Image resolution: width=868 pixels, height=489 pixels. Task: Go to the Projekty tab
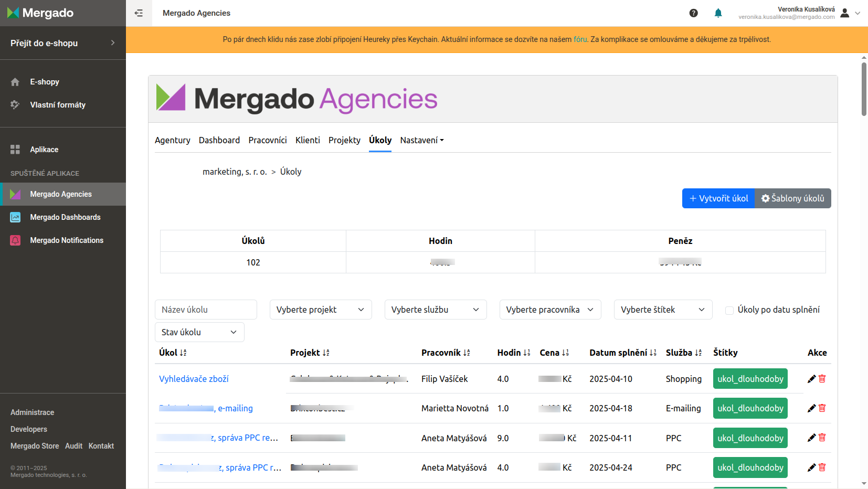(x=344, y=140)
